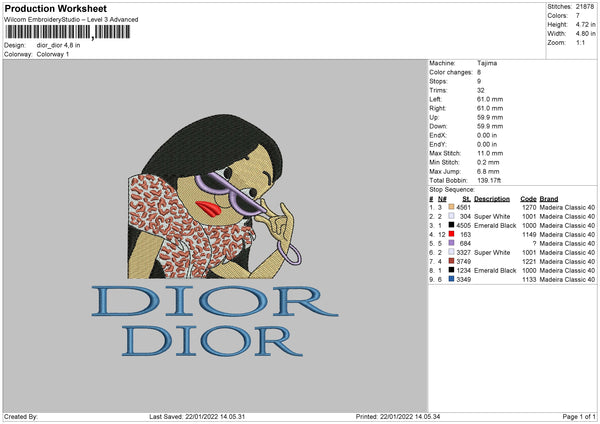Select the white swatch in the 3327-stitch row
Viewport: 600px width, 424px height.
pos(451,252)
